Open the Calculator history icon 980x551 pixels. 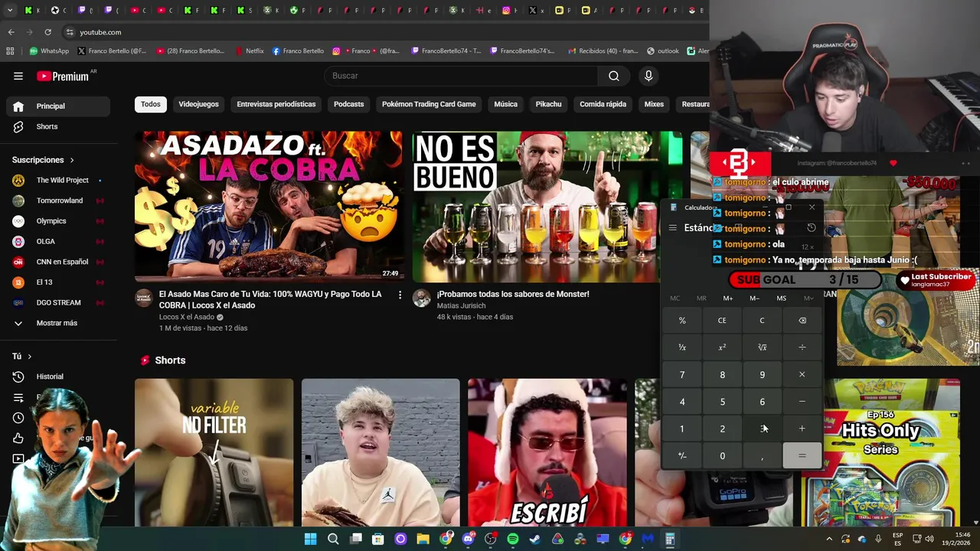coord(812,227)
